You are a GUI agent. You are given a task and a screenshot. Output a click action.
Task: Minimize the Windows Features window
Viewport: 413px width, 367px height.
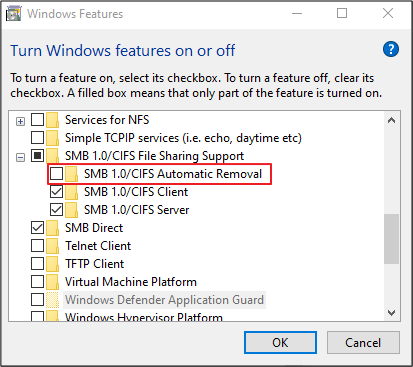pyautogui.click(x=297, y=14)
